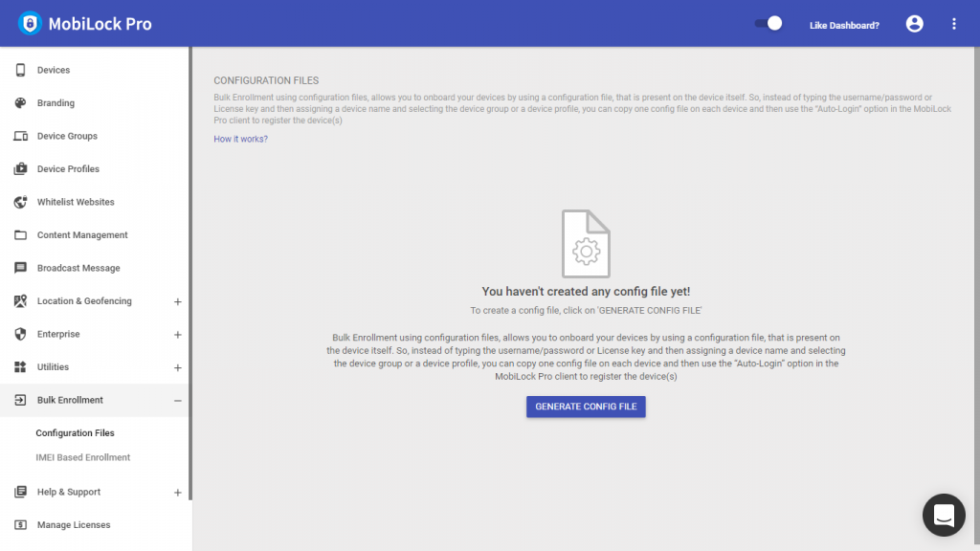Collapse the Bulk Enrollment minus

(x=177, y=401)
